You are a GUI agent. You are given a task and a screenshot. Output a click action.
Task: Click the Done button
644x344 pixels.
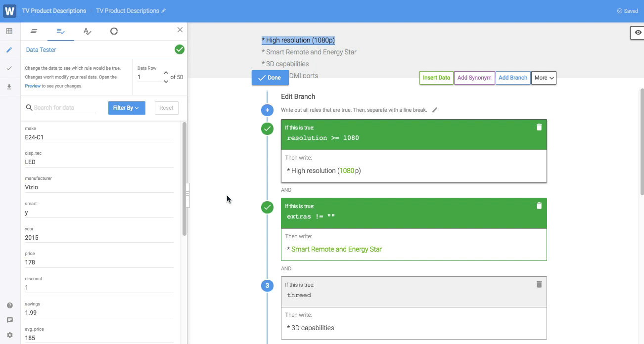[x=270, y=78]
